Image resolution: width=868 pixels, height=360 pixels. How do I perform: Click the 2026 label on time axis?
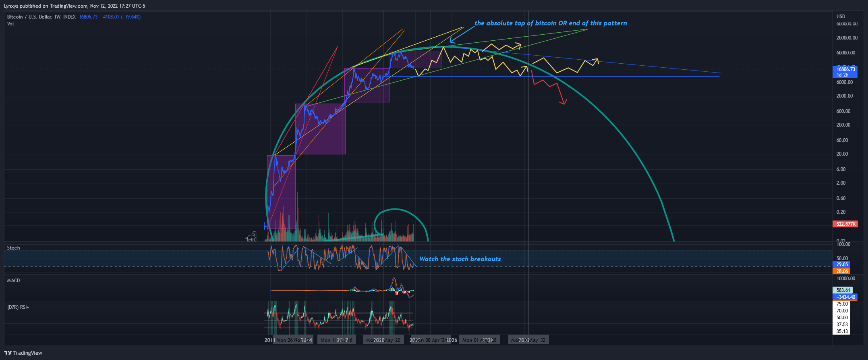pos(452,340)
